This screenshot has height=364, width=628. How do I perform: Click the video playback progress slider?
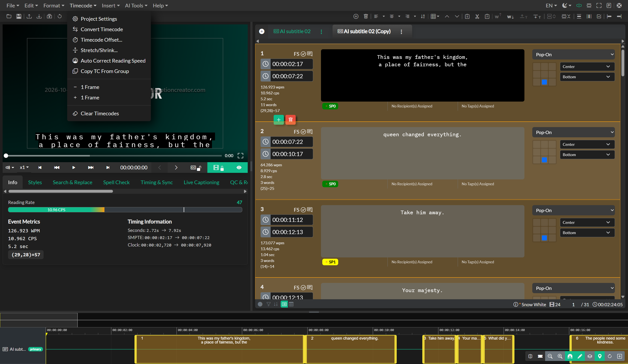coord(114,156)
